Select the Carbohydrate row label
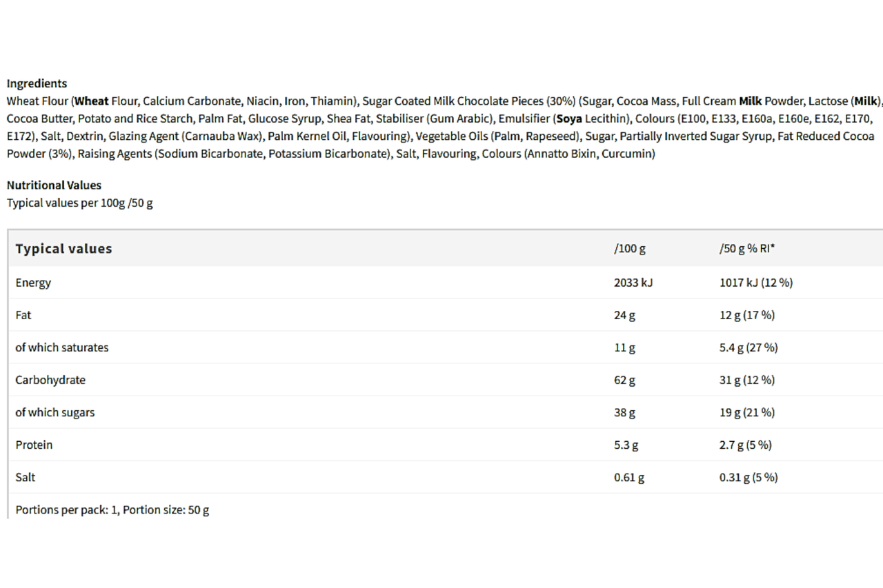 50,380
